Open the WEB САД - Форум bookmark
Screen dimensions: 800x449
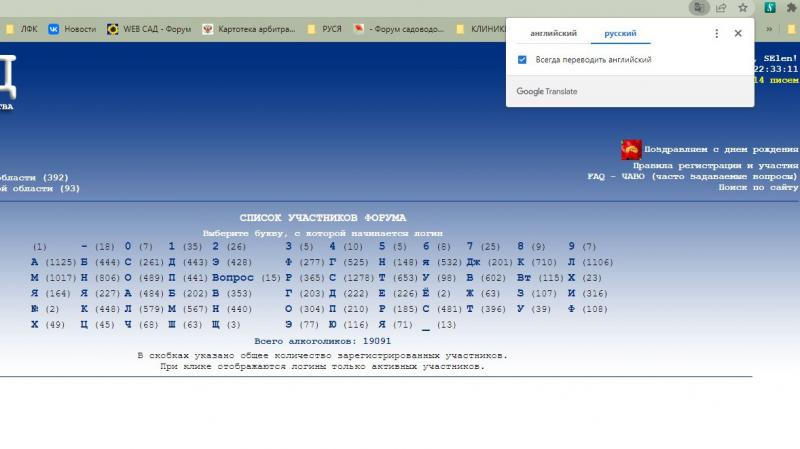pyautogui.click(x=150, y=29)
